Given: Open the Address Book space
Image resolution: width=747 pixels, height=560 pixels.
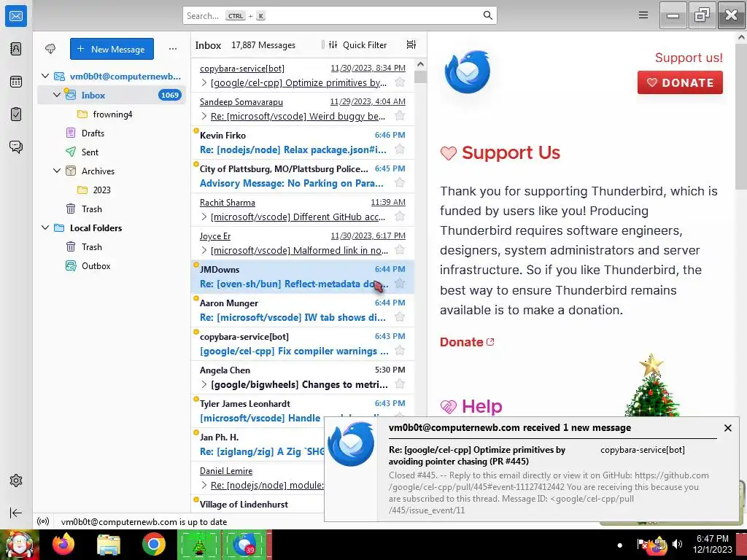Looking at the screenshot, I should point(16,49).
